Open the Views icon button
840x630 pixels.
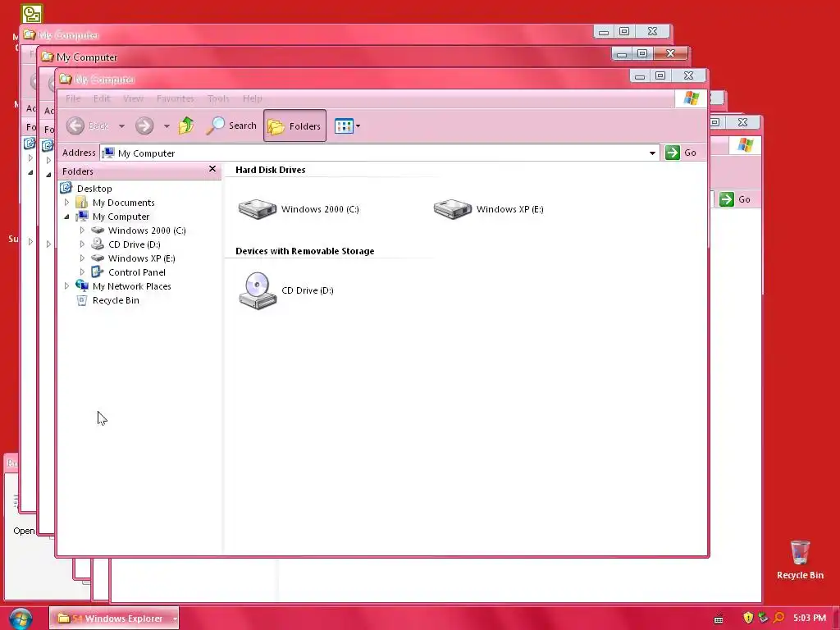(344, 126)
